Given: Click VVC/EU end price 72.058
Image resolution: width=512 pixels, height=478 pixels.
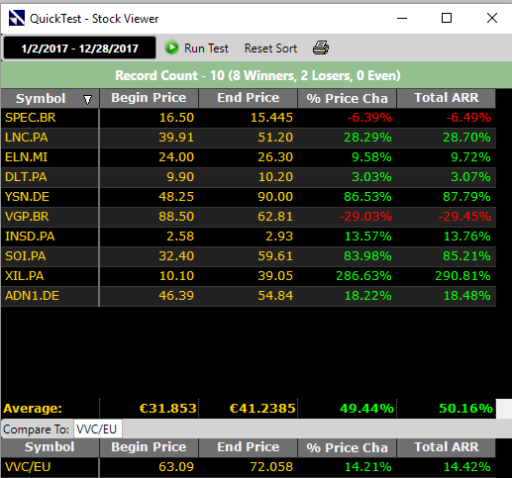Looking at the screenshot, I should coord(272,467).
